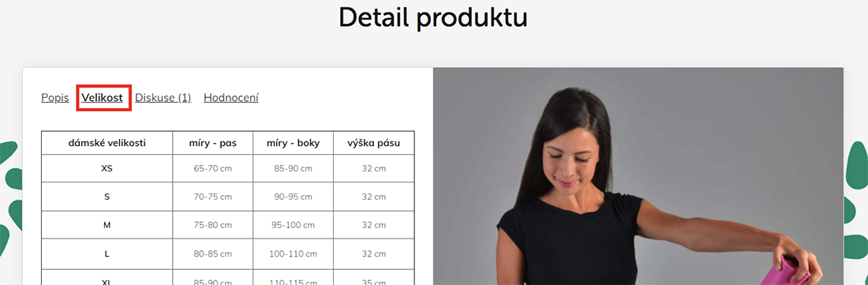This screenshot has height=285, width=868.
Task: Click '32 cm' in the XS row
Action: 374,168
